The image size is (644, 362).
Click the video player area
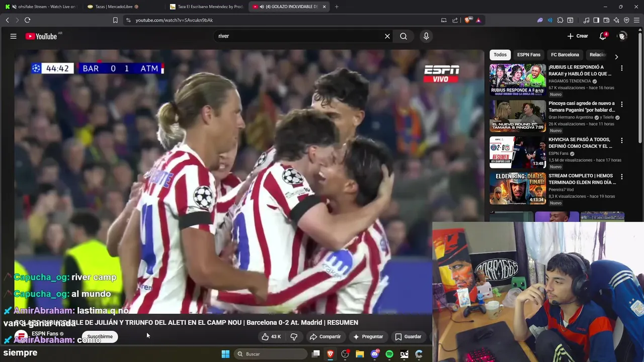tap(249, 181)
